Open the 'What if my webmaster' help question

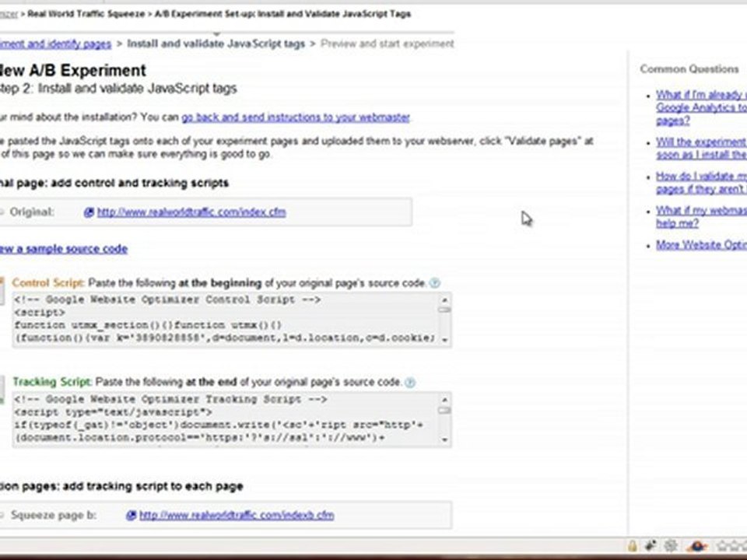(x=701, y=217)
